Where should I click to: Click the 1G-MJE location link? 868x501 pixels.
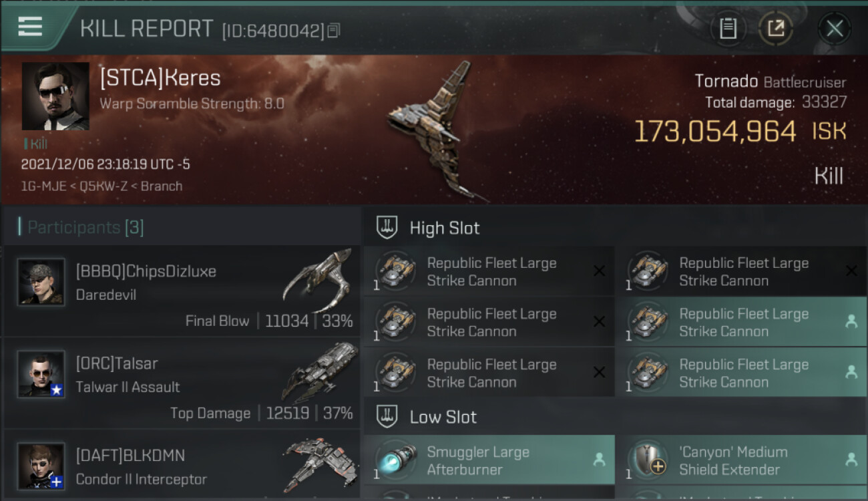(x=45, y=186)
